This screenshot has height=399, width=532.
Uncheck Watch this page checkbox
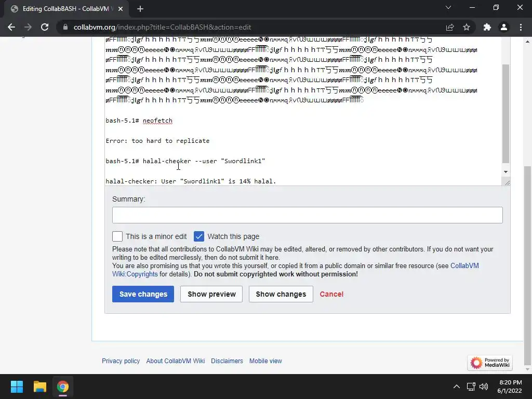pos(199,236)
